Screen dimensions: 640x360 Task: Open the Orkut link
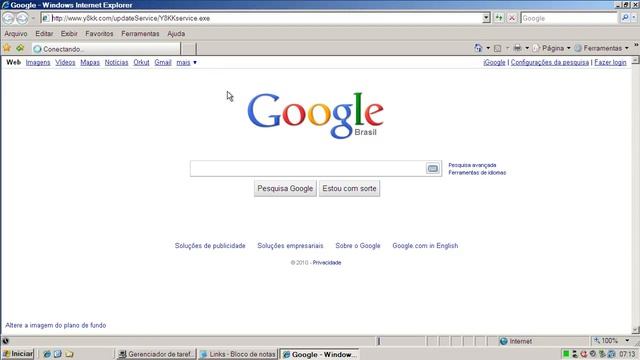141,62
